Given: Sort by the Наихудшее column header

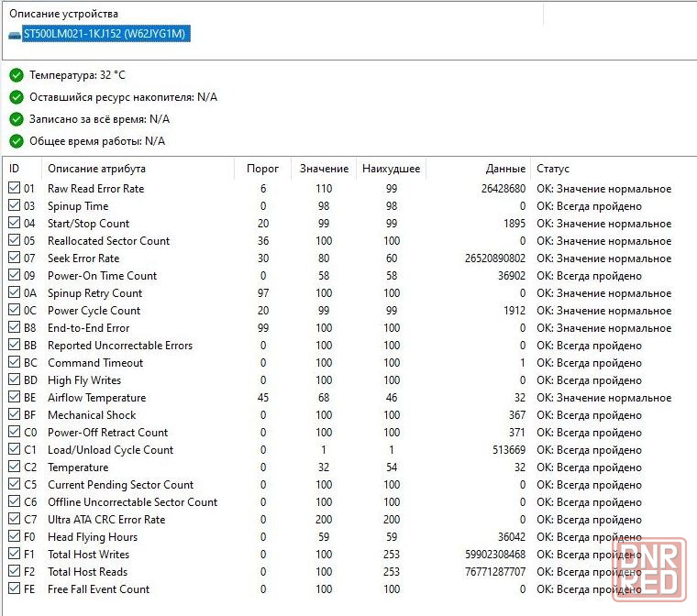Looking at the screenshot, I should (x=392, y=169).
